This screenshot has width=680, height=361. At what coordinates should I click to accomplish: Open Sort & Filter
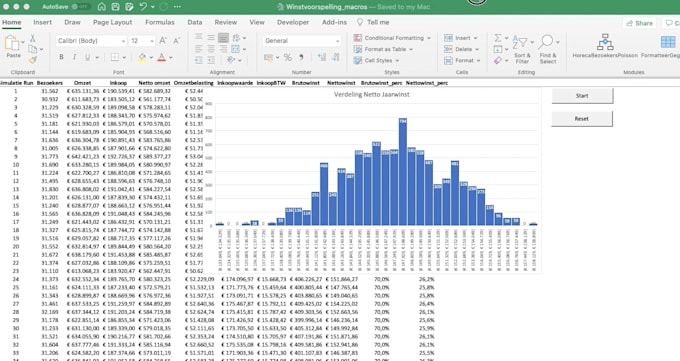(522, 49)
